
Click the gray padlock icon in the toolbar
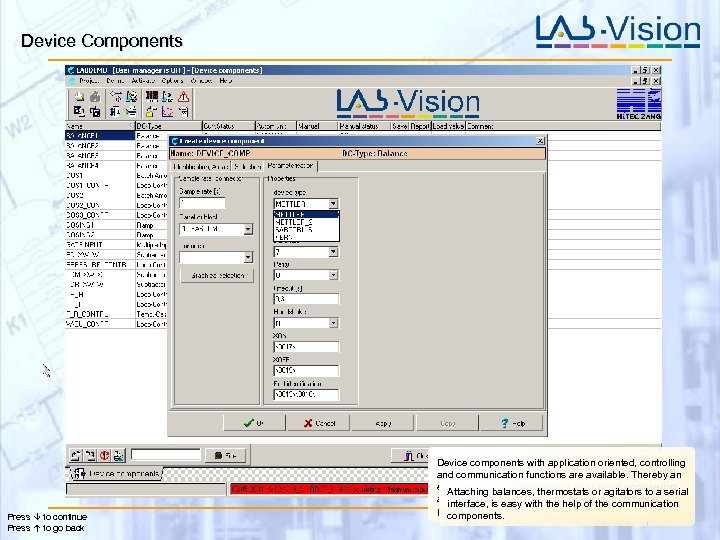[x=95, y=96]
